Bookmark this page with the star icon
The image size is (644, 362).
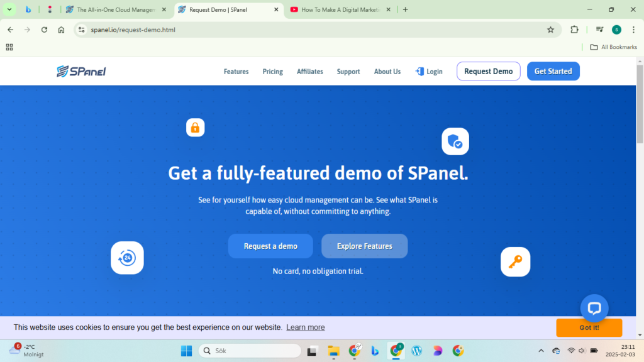(551, 30)
